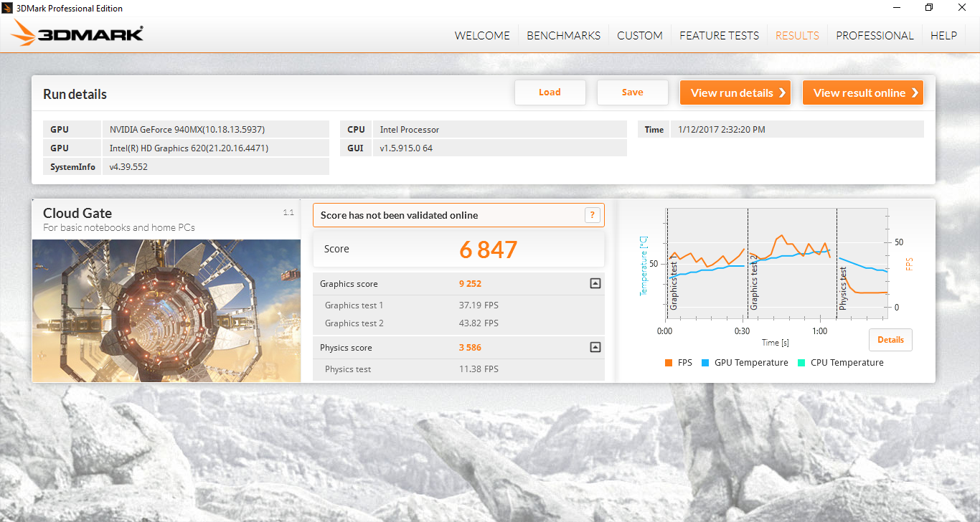Screen dimensions: 980x522
Task: Click the 3DMark logo
Action: pos(77,34)
